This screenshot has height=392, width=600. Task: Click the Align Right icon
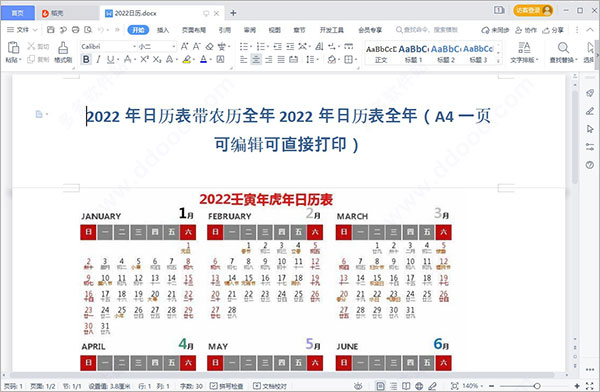[x=269, y=59]
